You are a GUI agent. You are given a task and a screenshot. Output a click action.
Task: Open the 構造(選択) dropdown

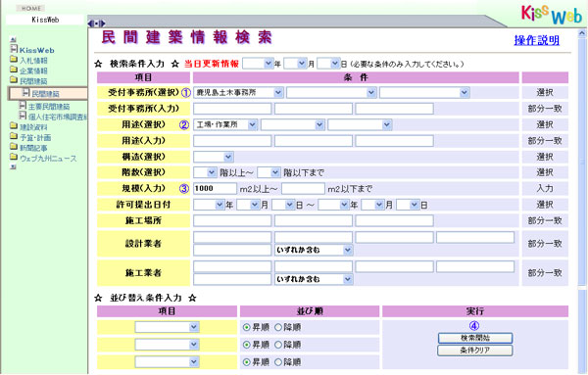coord(214,157)
